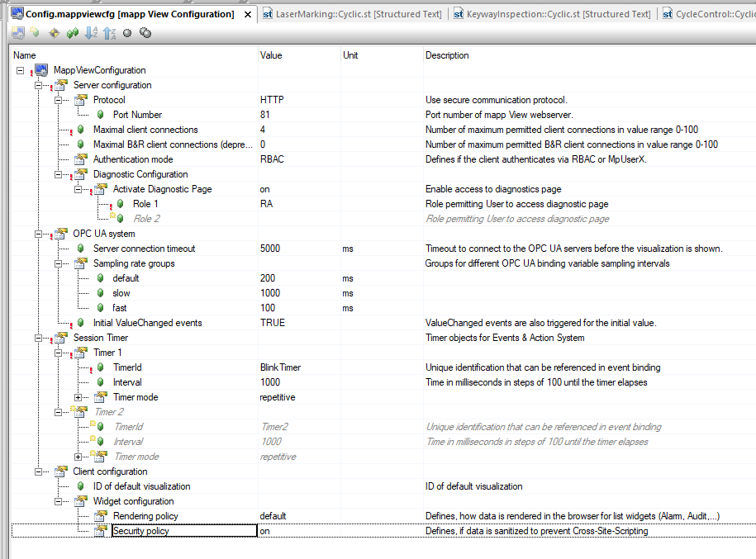756x559 pixels.
Task: Click the Description column header
Action: point(589,55)
